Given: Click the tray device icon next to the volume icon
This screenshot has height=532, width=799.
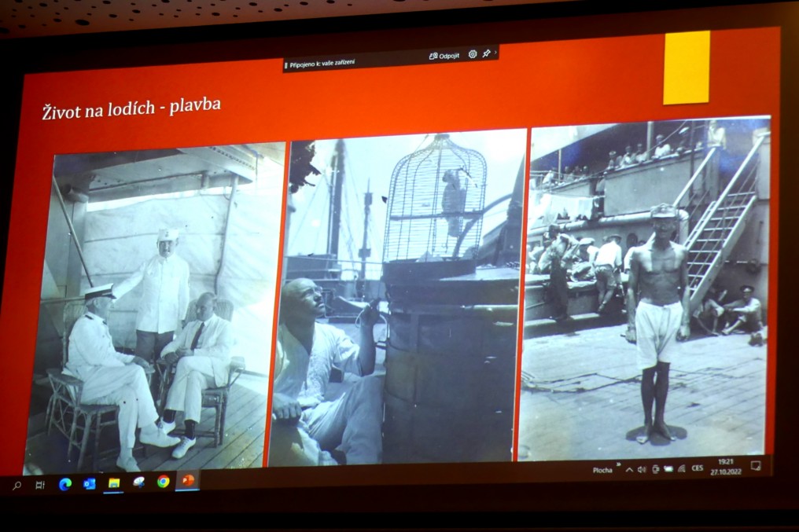Looking at the screenshot, I should [x=655, y=469].
